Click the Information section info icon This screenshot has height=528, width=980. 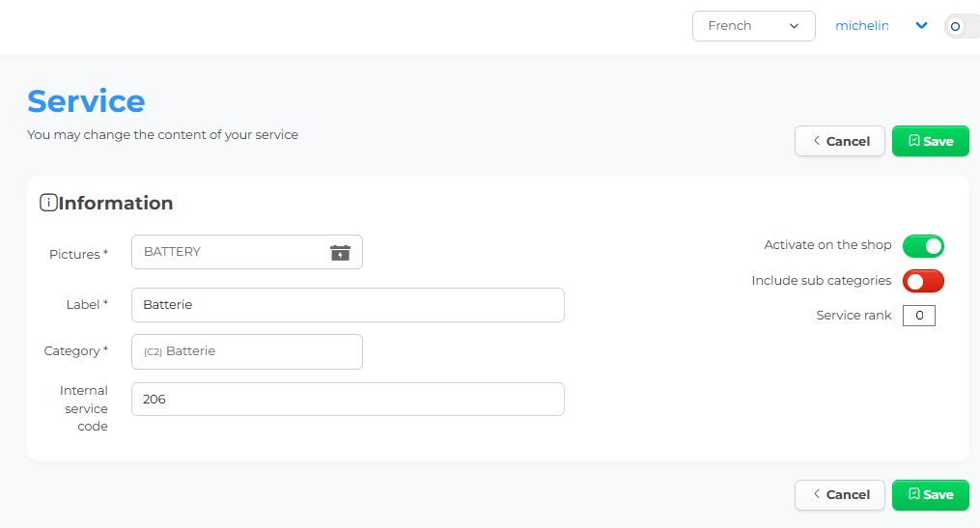[x=48, y=203]
